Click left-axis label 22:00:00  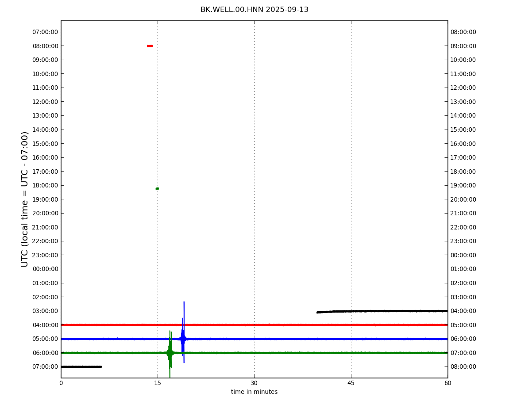46,241
